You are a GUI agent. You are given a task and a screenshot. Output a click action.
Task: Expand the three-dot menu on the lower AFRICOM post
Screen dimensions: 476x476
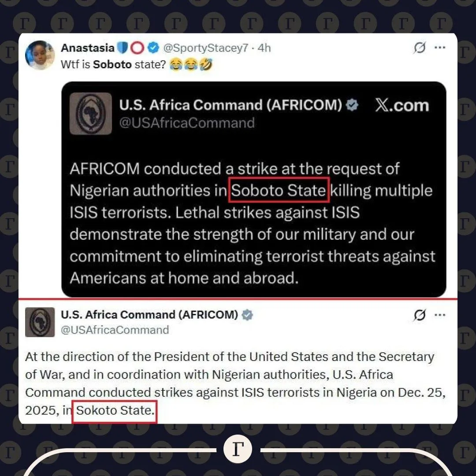click(440, 315)
